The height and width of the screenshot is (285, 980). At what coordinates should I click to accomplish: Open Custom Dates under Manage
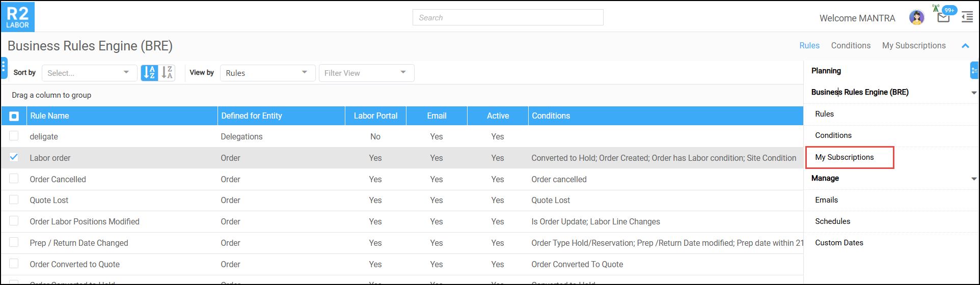click(x=839, y=243)
